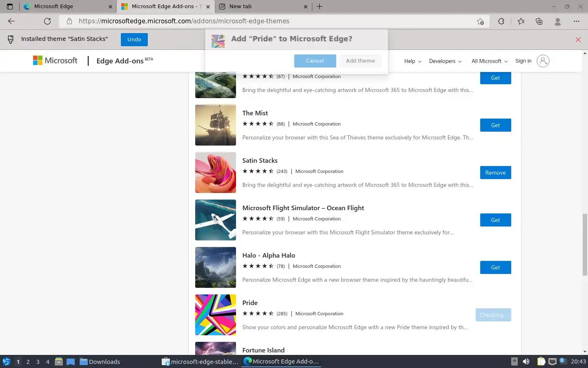Click the Sign in link
The width and height of the screenshot is (588, 368).
coord(523,61)
